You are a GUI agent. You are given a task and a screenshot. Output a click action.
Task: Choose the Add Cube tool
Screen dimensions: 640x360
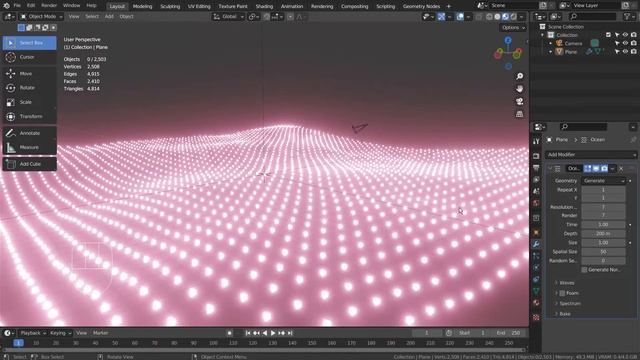(29, 164)
